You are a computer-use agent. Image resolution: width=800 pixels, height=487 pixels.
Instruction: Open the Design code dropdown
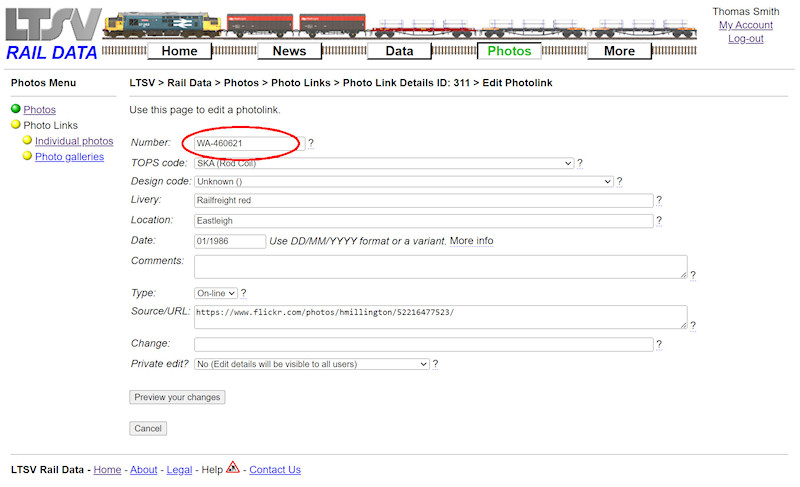pyautogui.click(x=404, y=182)
